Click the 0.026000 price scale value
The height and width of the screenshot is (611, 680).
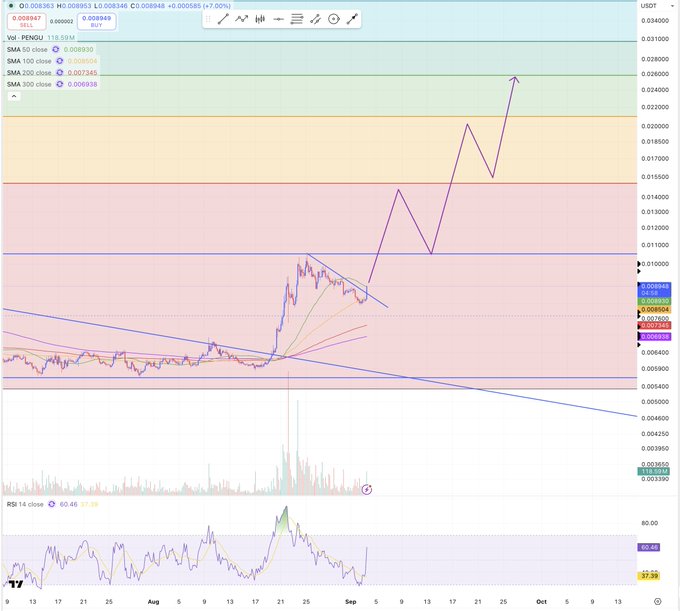[x=655, y=74]
